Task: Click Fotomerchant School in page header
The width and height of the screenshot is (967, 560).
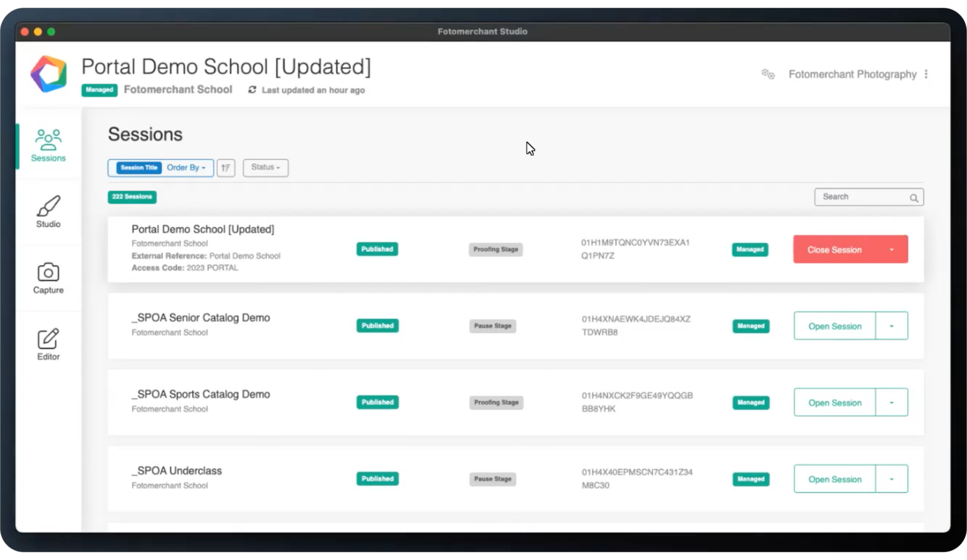Action: [x=178, y=90]
